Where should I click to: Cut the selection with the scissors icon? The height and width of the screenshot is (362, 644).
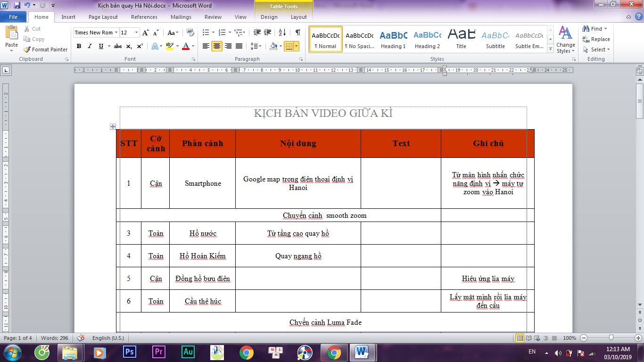pyautogui.click(x=33, y=29)
